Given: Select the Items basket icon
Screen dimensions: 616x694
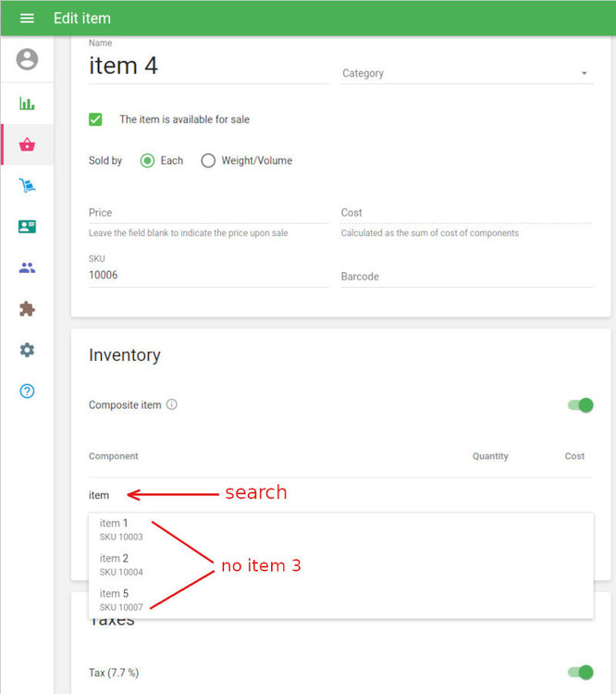Looking at the screenshot, I should click(27, 144).
